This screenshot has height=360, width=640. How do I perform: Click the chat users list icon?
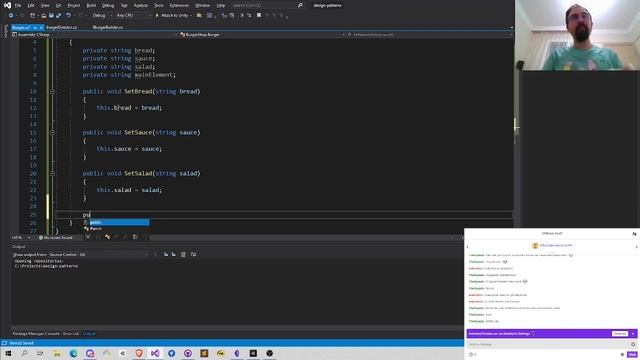coord(634,234)
